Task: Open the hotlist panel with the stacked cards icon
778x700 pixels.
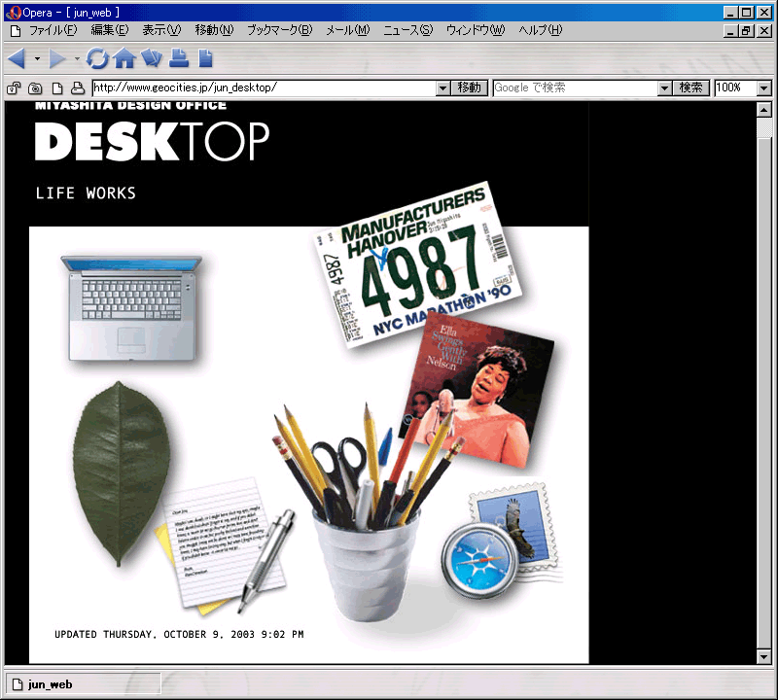Action: 152,58
